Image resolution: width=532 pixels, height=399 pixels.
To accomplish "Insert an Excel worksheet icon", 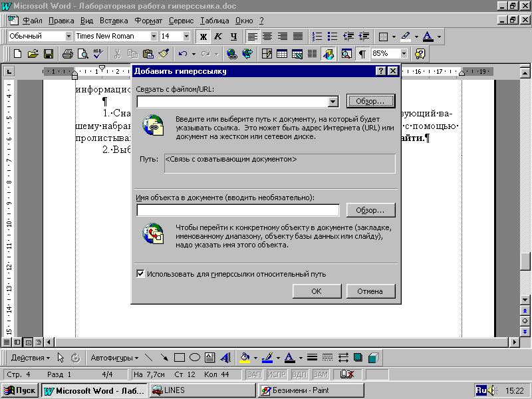I will click(x=297, y=54).
